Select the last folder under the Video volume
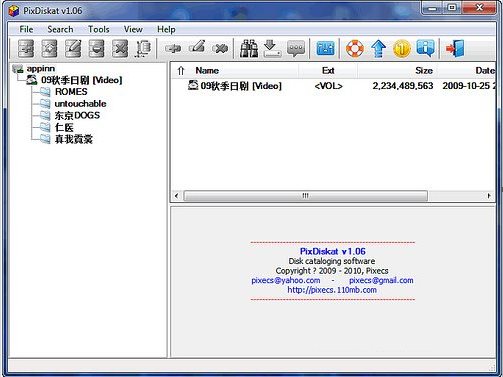The height and width of the screenshot is (377, 503). click(74, 139)
